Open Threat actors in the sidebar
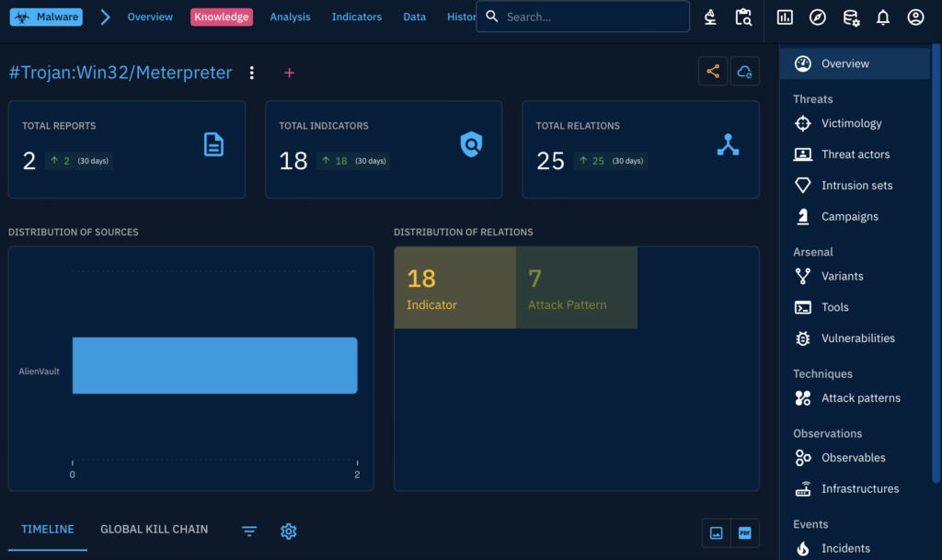This screenshot has height=560, width=942. pyautogui.click(x=855, y=154)
